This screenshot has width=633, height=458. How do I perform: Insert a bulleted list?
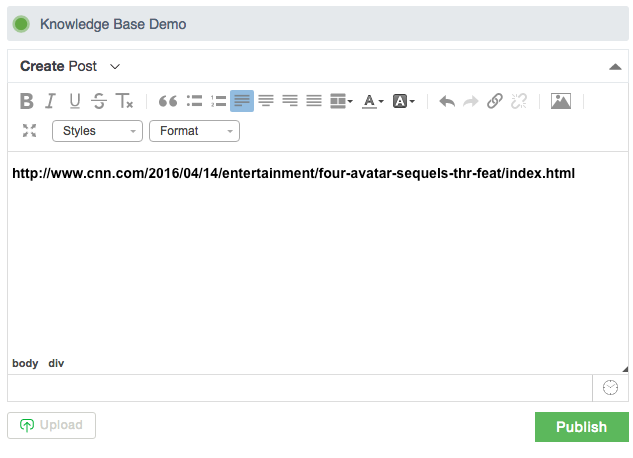pyautogui.click(x=194, y=101)
